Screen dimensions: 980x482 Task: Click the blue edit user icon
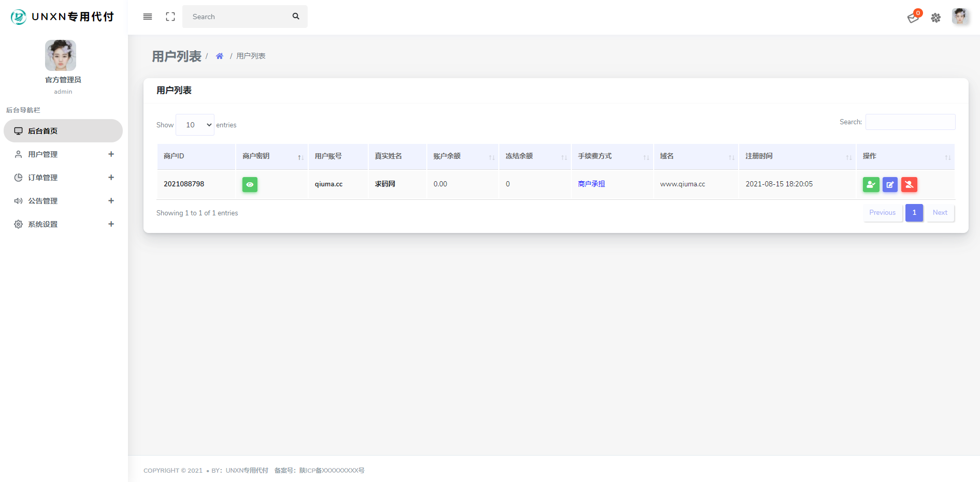click(x=890, y=184)
